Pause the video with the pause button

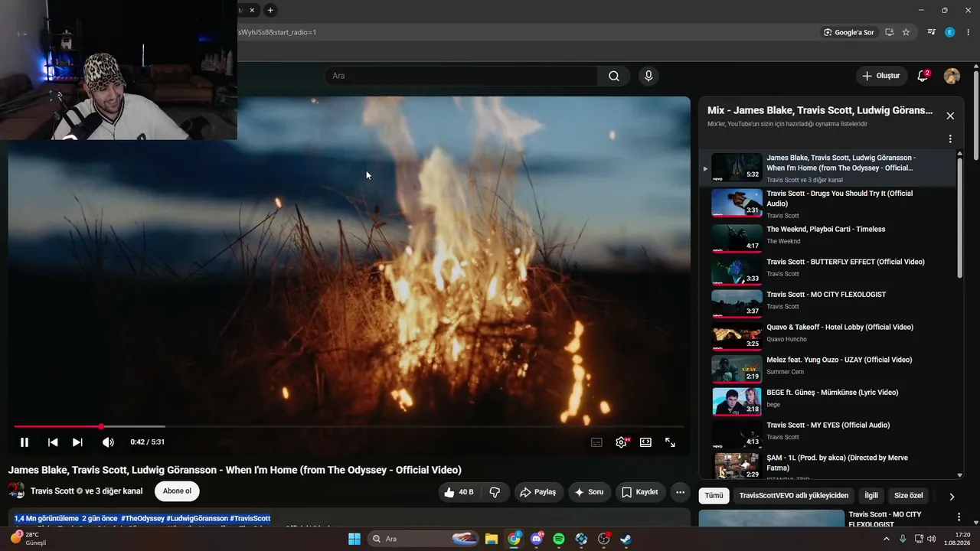[x=24, y=442]
